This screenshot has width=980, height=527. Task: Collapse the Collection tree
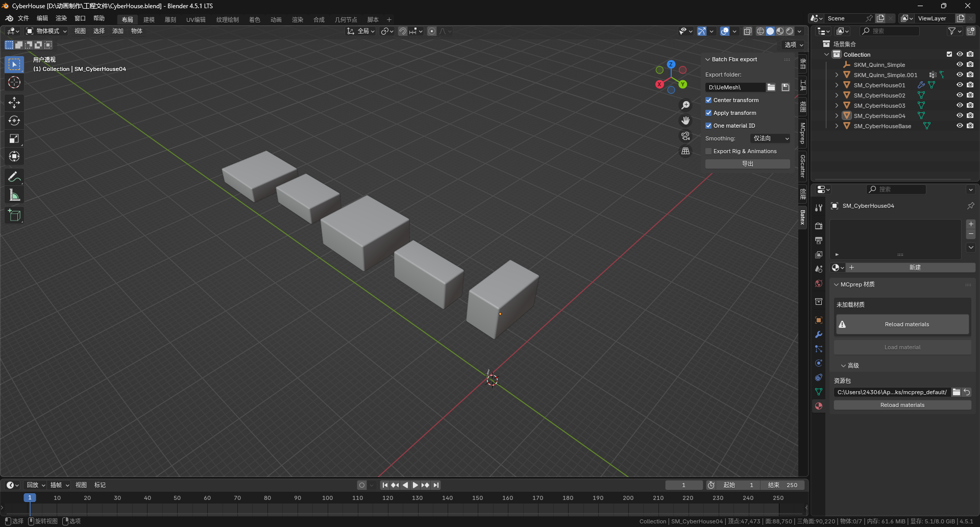click(826, 55)
